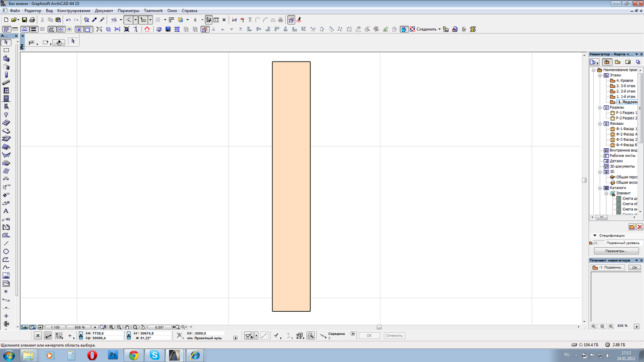644x362 pixels.
Task: Click the canvas vertical scrollbar thumb
Action: point(584,180)
